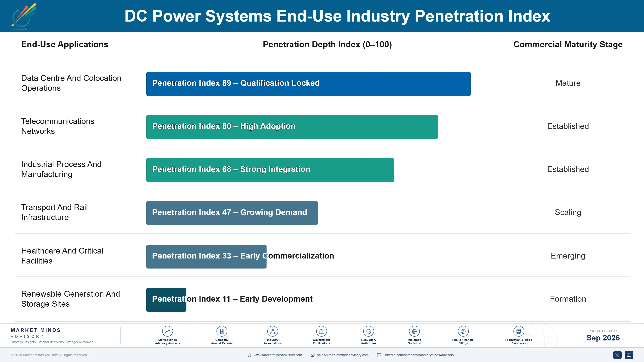644x362 pixels.
Task: Open the YouTube social media icon
Action: (x=629, y=355)
